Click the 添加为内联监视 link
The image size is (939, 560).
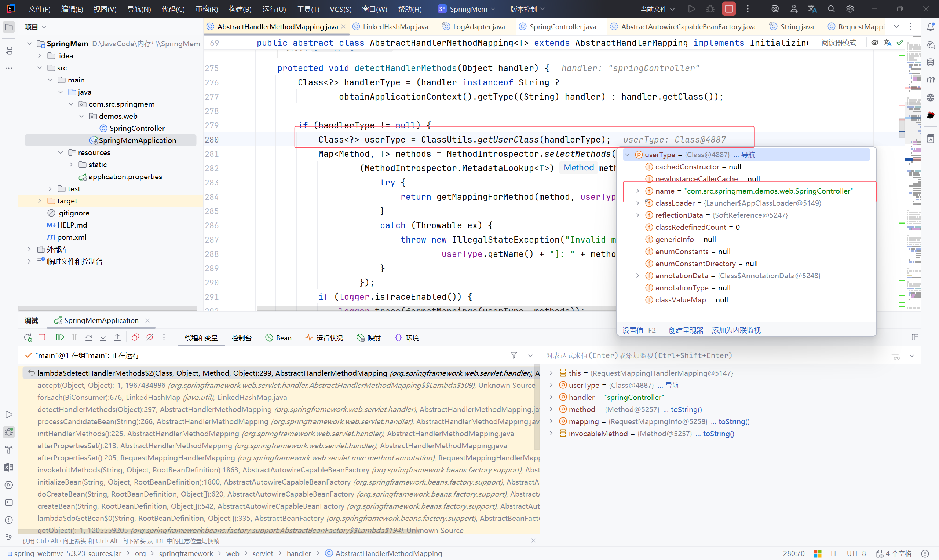736,330
